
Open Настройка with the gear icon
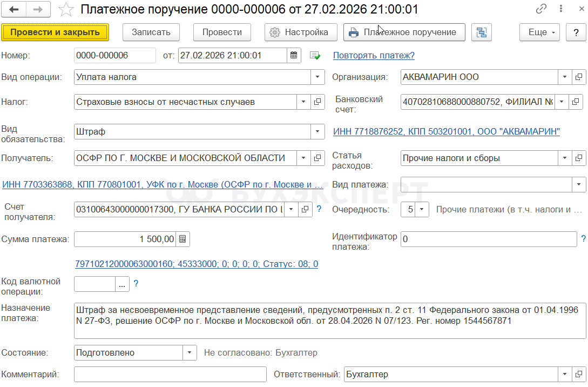coord(301,32)
